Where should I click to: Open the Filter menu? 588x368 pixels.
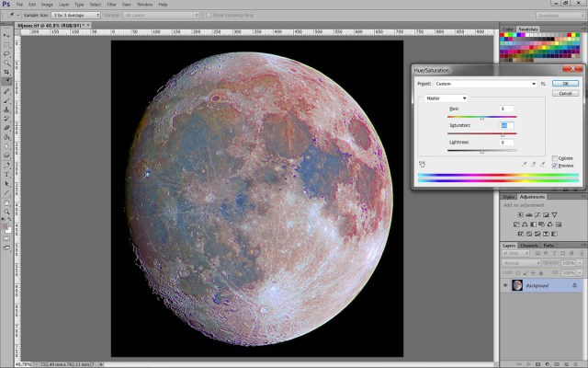111,5
